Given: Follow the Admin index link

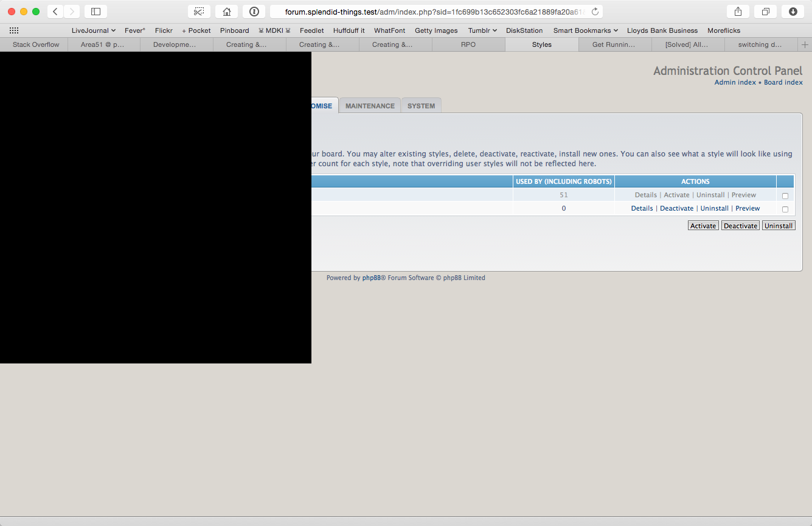Looking at the screenshot, I should click(735, 82).
